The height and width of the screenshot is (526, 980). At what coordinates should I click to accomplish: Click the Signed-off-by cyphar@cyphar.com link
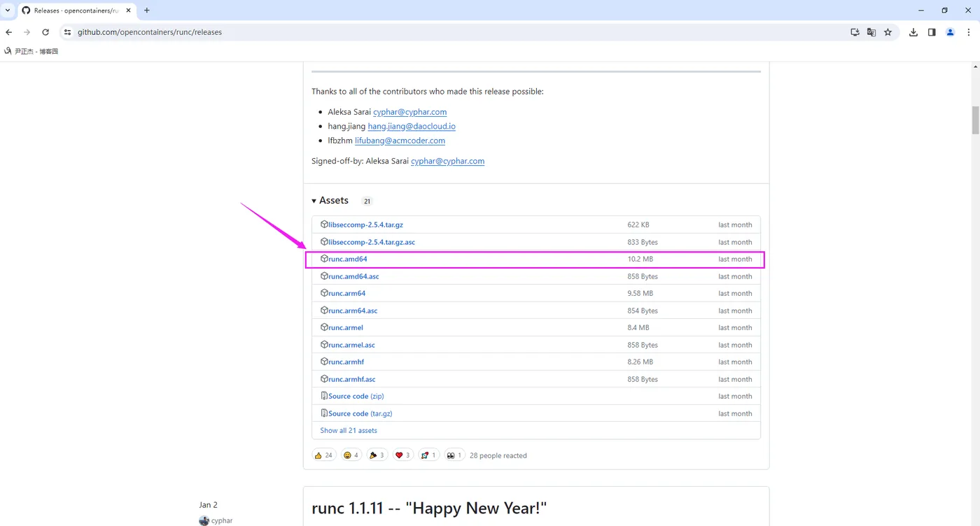click(447, 161)
